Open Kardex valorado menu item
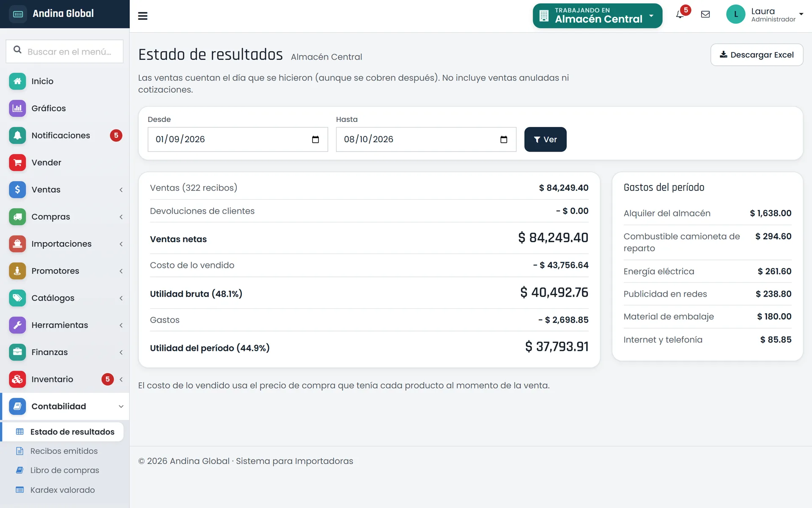This screenshot has height=508, width=812. click(63, 490)
